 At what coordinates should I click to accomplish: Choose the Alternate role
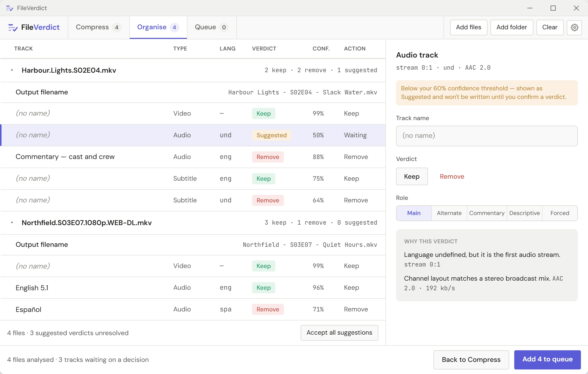coord(449,213)
